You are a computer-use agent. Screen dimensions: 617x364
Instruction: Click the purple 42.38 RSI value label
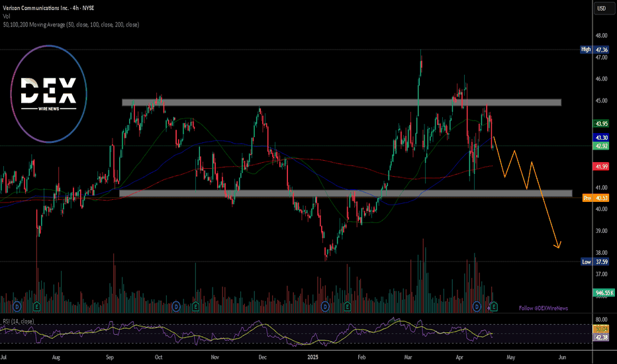[x=601, y=338]
